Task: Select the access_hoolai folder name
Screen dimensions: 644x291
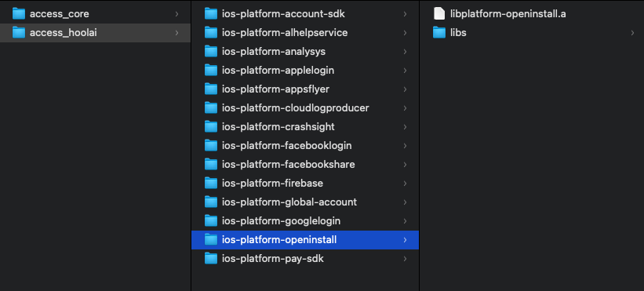Action: coord(64,33)
